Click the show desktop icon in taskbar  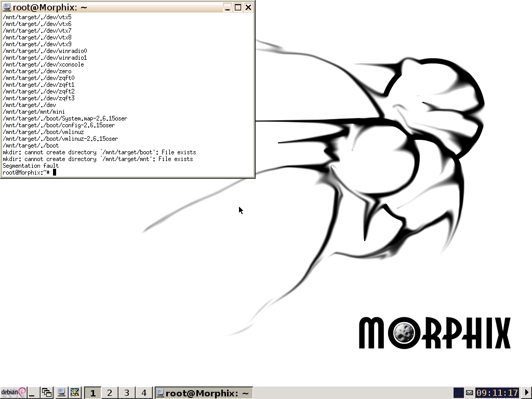coord(32,393)
